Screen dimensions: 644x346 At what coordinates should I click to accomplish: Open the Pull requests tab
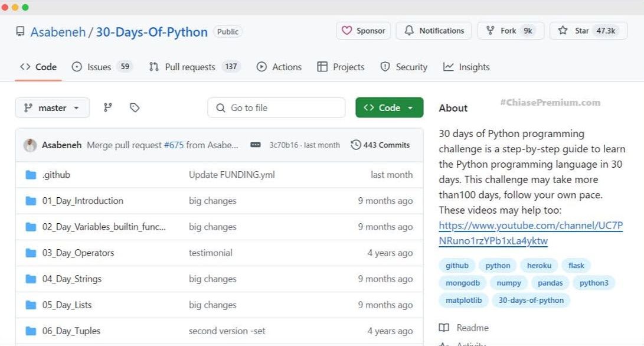pyautogui.click(x=195, y=67)
